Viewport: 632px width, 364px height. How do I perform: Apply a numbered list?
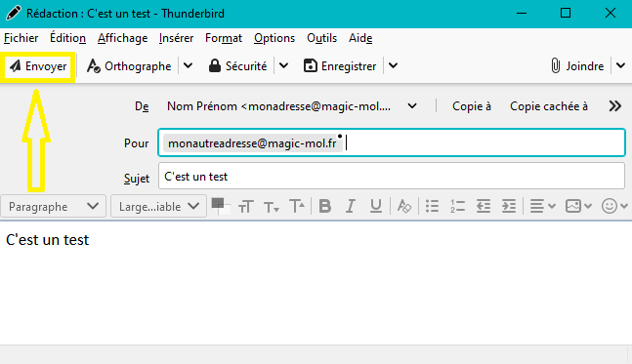click(x=457, y=206)
